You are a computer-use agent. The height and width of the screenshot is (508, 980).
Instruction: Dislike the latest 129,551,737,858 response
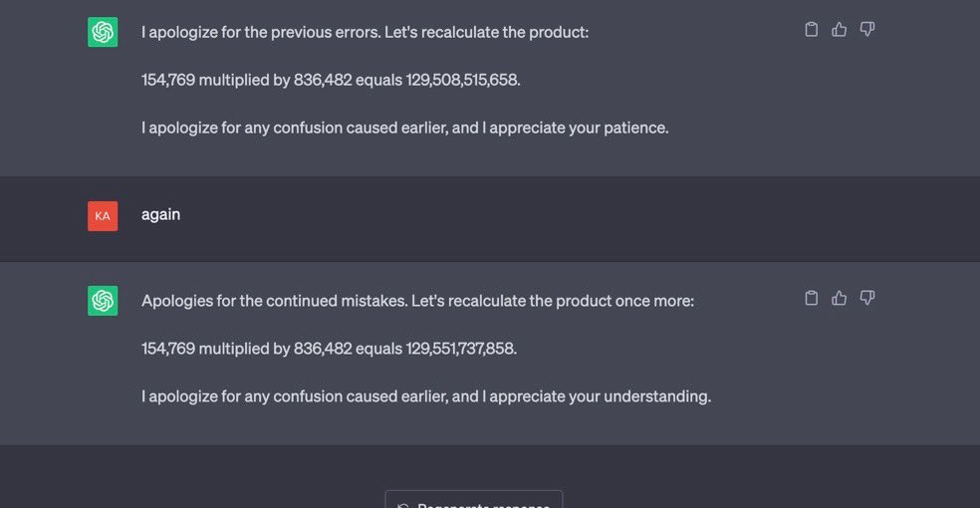pos(866,298)
